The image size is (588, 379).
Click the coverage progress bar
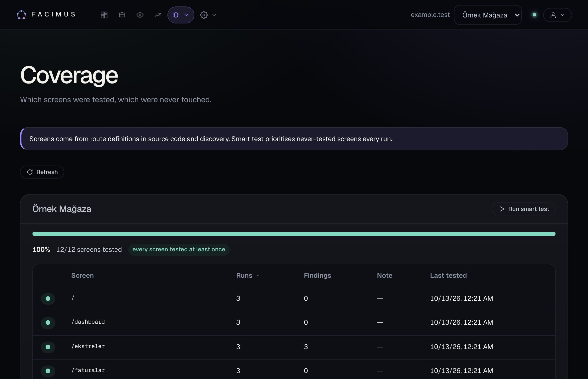point(294,234)
